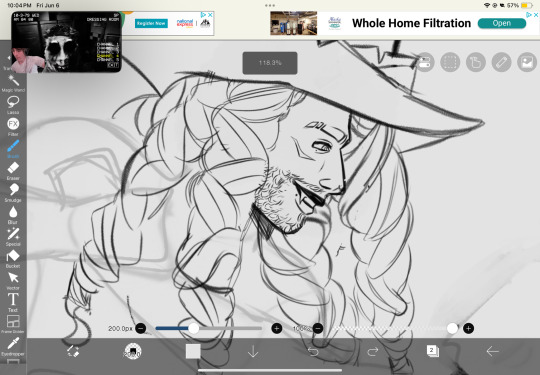Screen dimensions: 540x375
Task: Tap the battery indicator in status bar
Action: (x=527, y=6)
